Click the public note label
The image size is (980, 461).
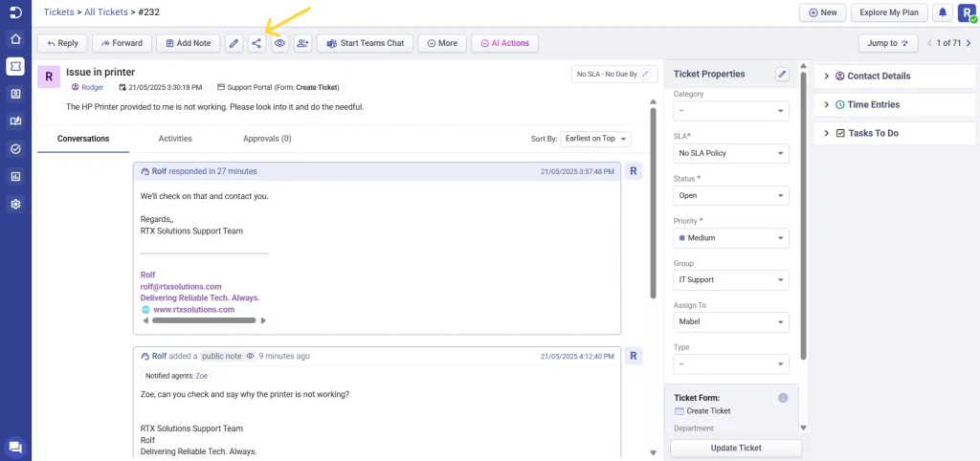pyautogui.click(x=222, y=356)
